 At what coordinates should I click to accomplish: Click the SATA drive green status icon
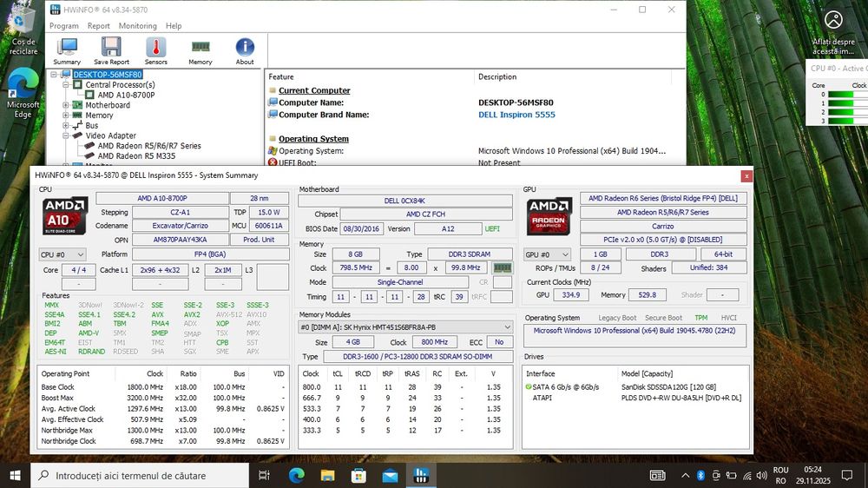coord(528,386)
